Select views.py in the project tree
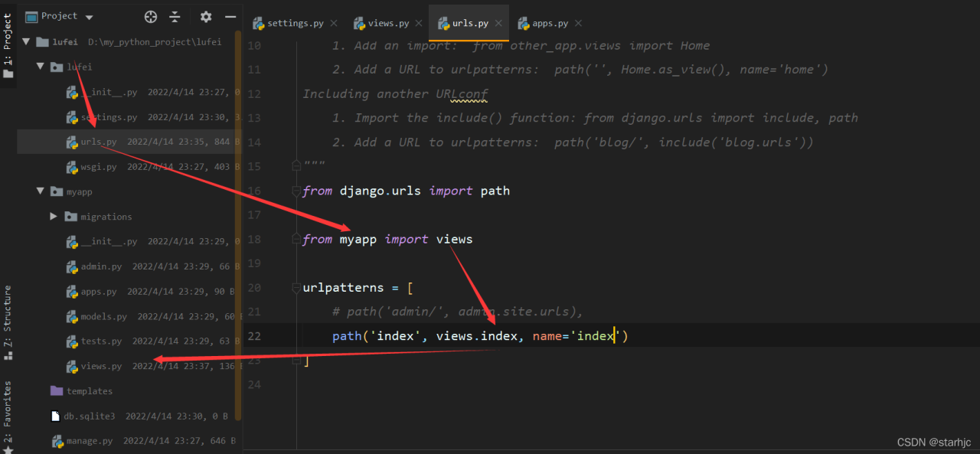The height and width of the screenshot is (454, 980). click(x=101, y=366)
